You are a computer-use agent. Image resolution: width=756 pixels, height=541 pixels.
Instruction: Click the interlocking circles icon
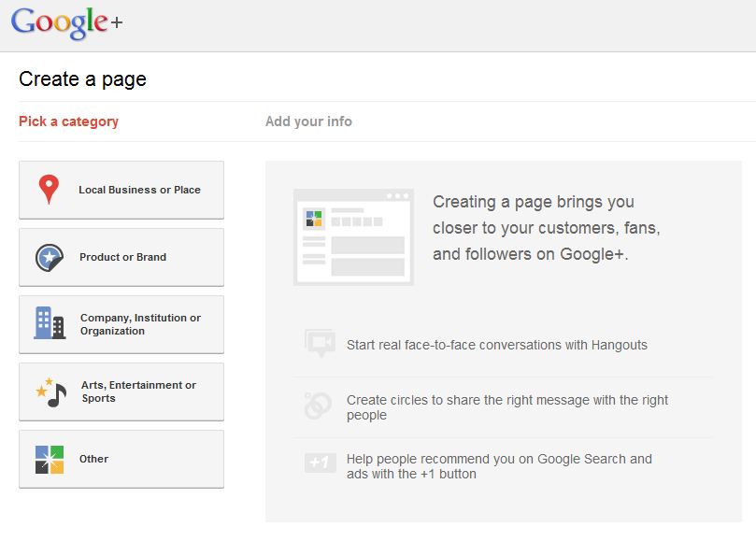[318, 406]
